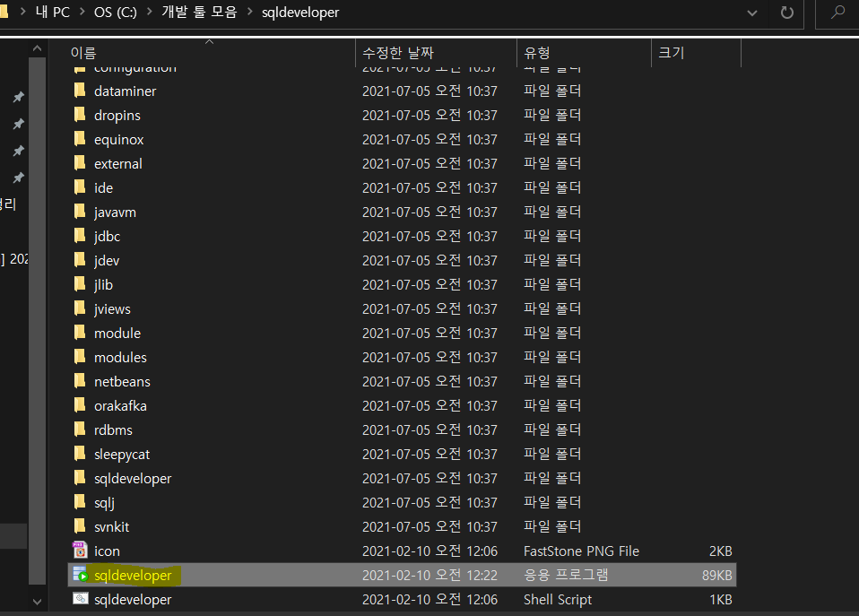Click the 1KB size cell
The height and width of the screenshot is (616, 859).
point(721,599)
